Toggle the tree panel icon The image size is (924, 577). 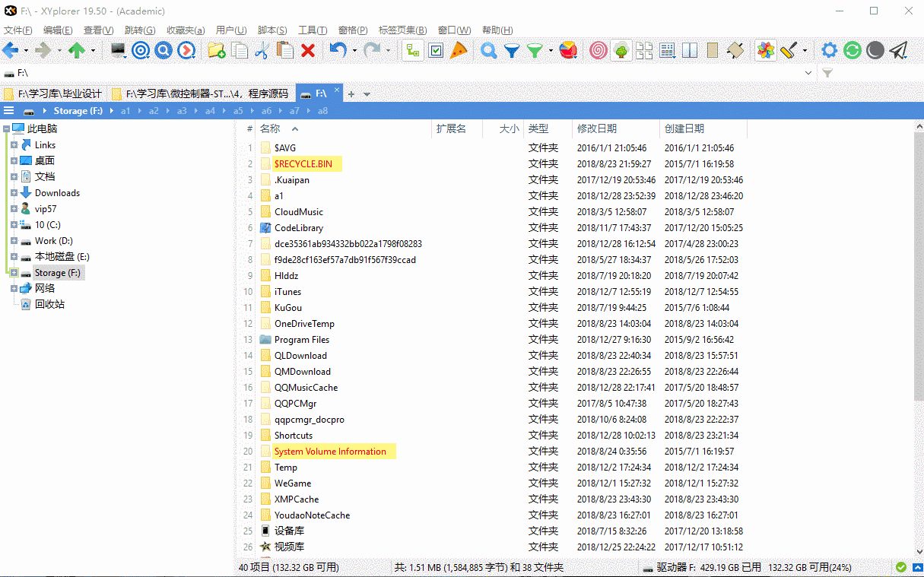(x=413, y=51)
